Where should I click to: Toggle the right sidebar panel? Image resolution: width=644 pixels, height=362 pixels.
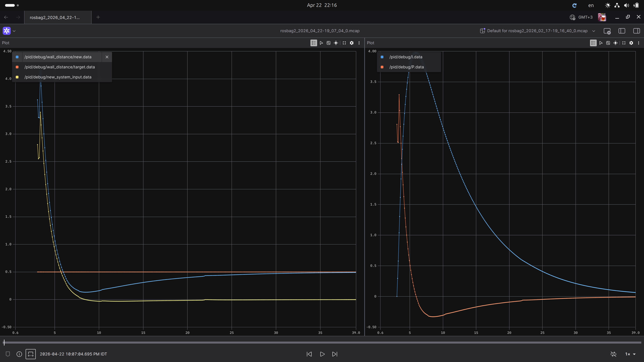point(636,31)
